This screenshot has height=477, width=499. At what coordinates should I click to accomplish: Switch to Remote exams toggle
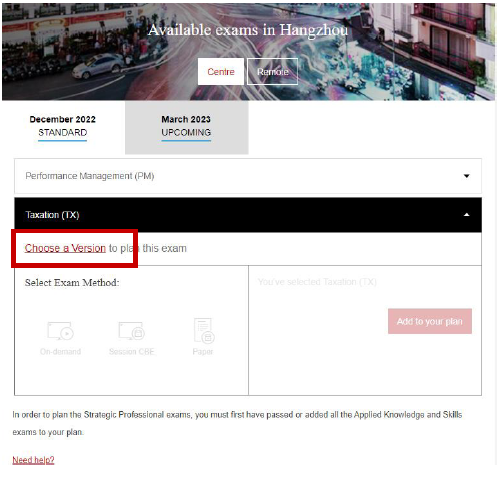[272, 72]
